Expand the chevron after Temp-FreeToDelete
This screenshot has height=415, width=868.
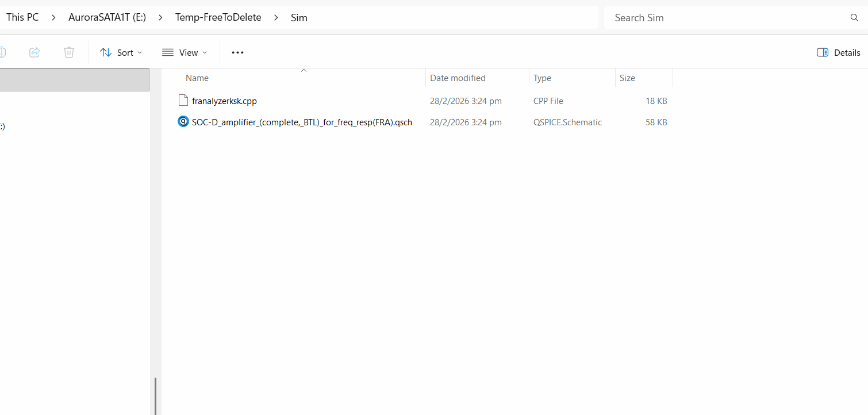276,18
